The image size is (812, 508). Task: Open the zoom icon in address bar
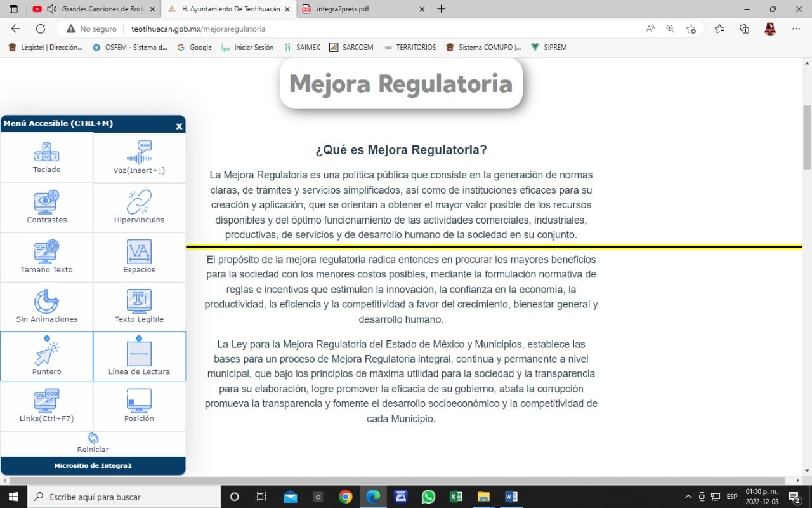671,29
